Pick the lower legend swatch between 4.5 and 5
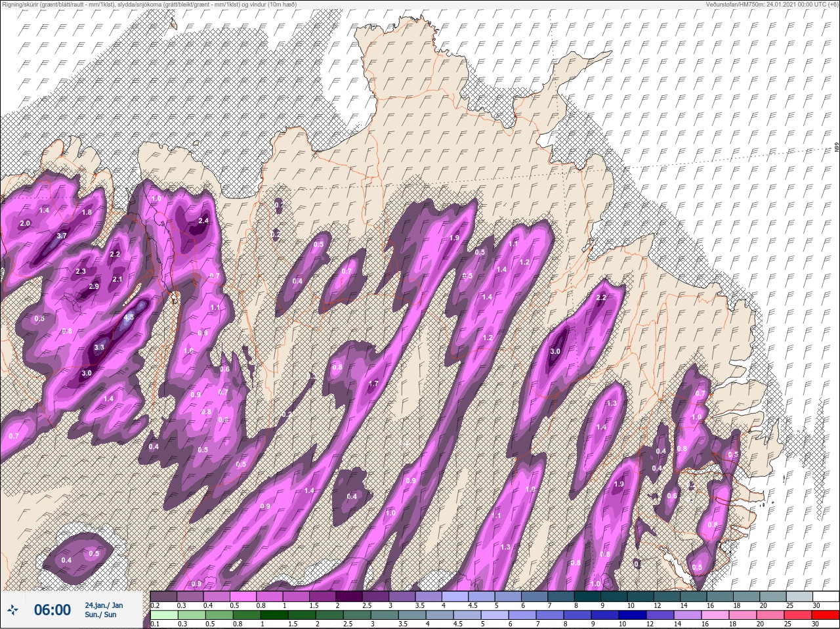840x629 pixels. coord(469,615)
